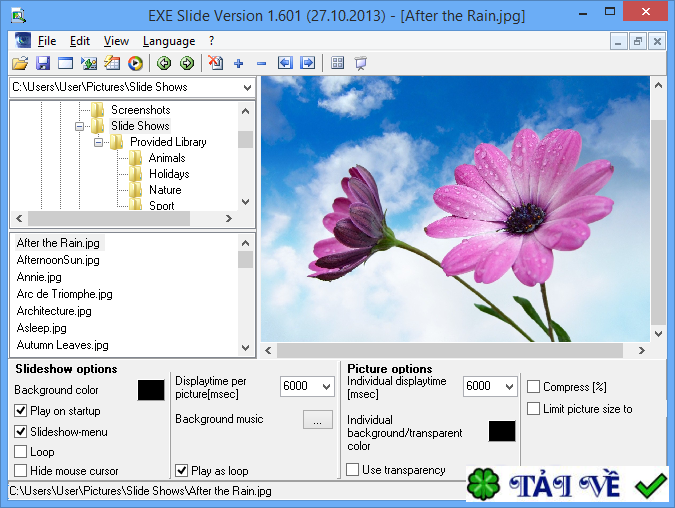Click the green left arrow icon
675x508 pixels.
click(x=164, y=63)
